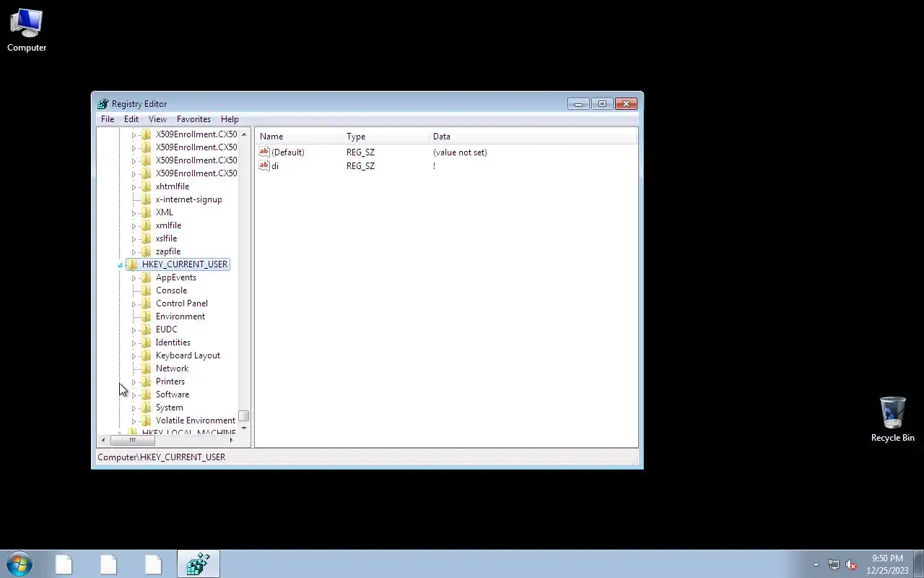924x578 pixels.
Task: Expand the Keyboard Layout key
Action: [134, 356]
